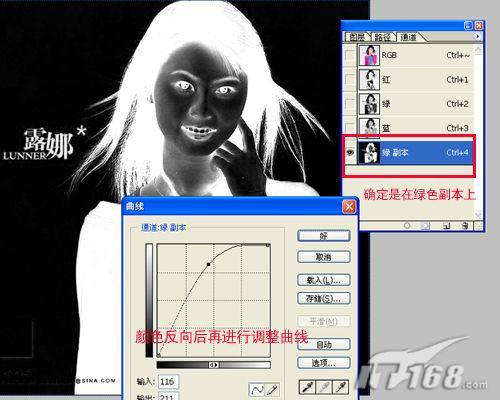Select the curve point drawing tool icon
The height and width of the screenshot is (400, 500).
(x=257, y=389)
